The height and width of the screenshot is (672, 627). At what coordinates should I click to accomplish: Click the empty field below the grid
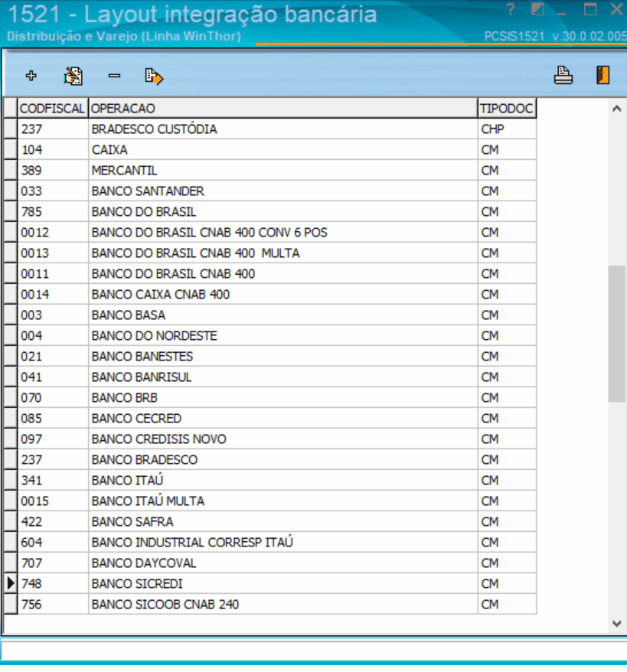click(314, 651)
